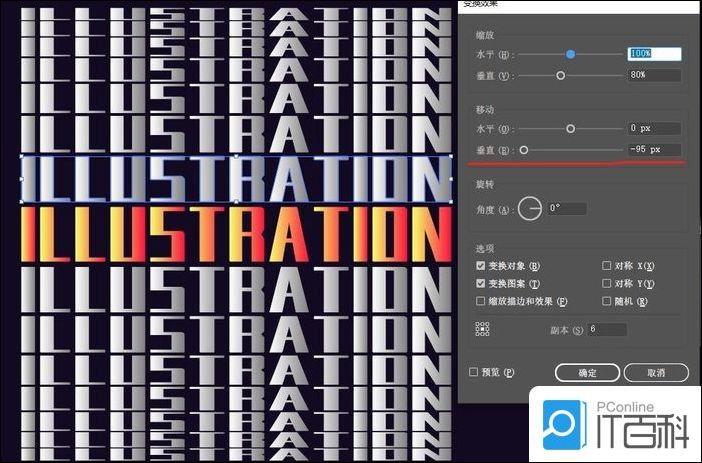702x463 pixels.
Task: Click the 副本 copies field showing 6
Action: click(x=607, y=329)
